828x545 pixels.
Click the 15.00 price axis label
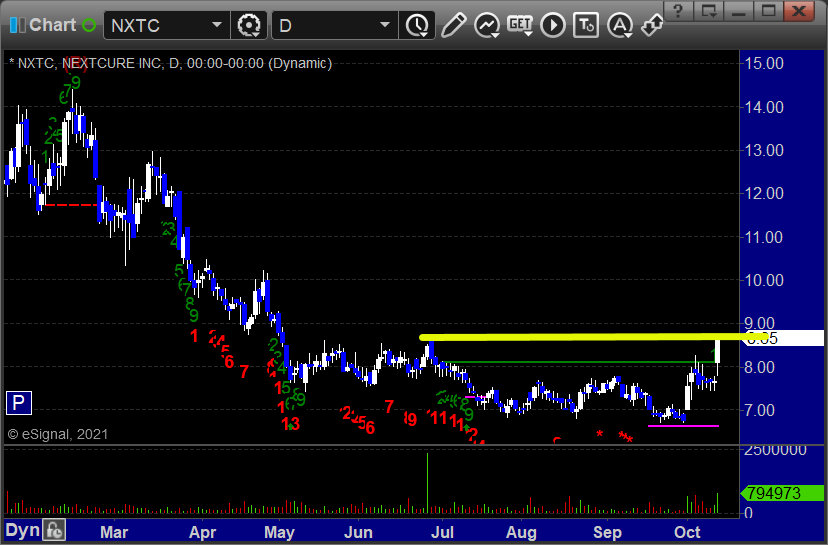pos(764,63)
